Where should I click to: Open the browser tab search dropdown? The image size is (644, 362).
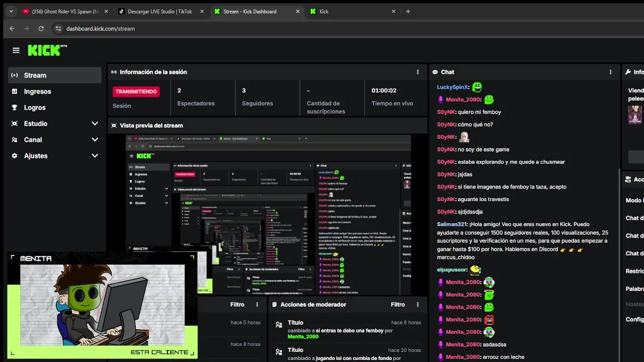pyautogui.click(x=11, y=12)
